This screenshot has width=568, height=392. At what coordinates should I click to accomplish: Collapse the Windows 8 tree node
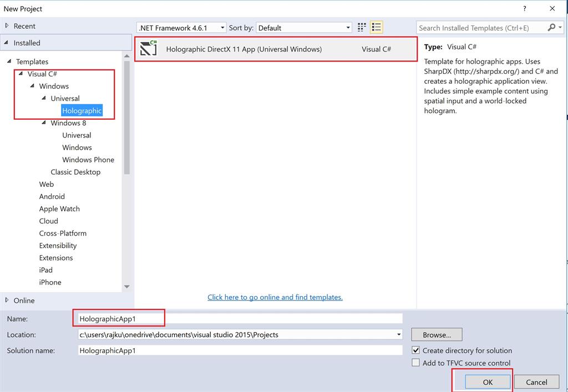point(44,123)
